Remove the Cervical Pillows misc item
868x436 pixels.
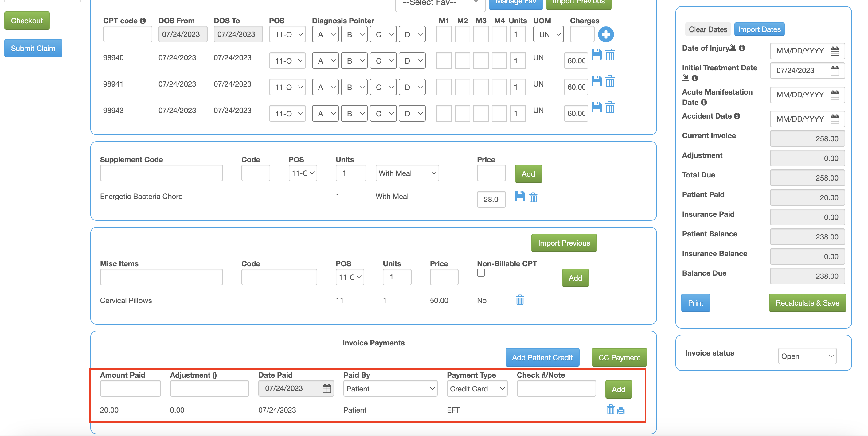coord(520,300)
